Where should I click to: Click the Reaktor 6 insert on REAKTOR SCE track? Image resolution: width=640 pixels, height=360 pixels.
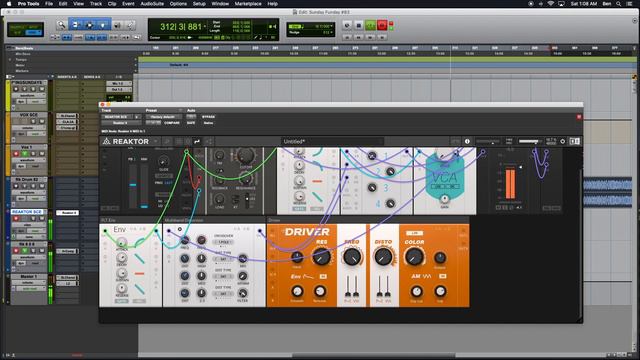coord(67,212)
